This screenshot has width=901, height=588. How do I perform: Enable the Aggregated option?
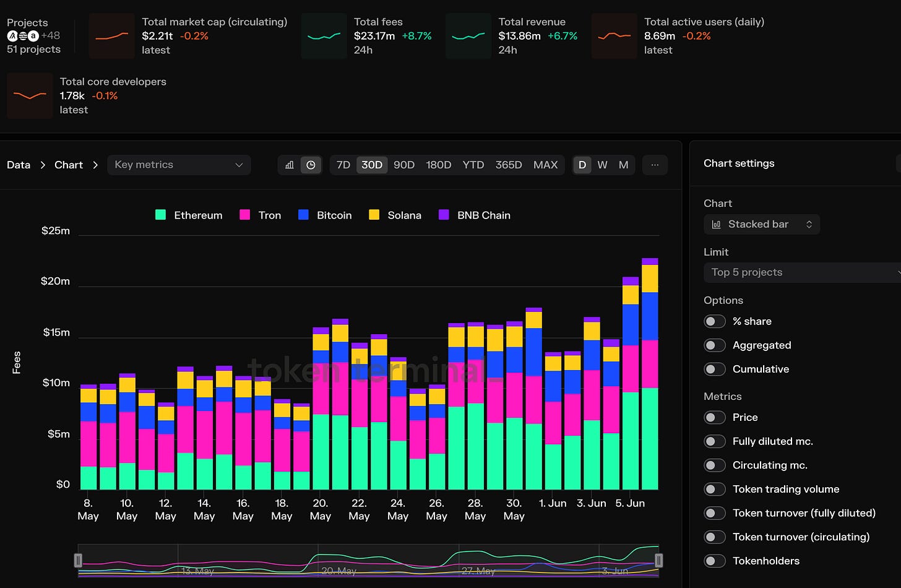(714, 345)
